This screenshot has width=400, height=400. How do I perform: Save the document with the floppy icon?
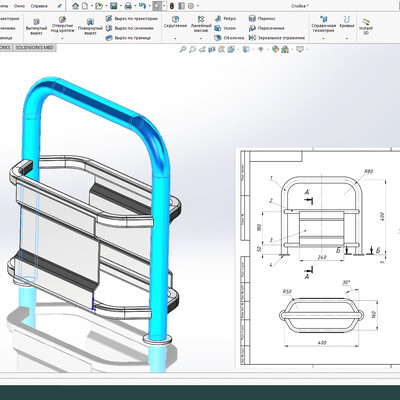click(x=113, y=6)
